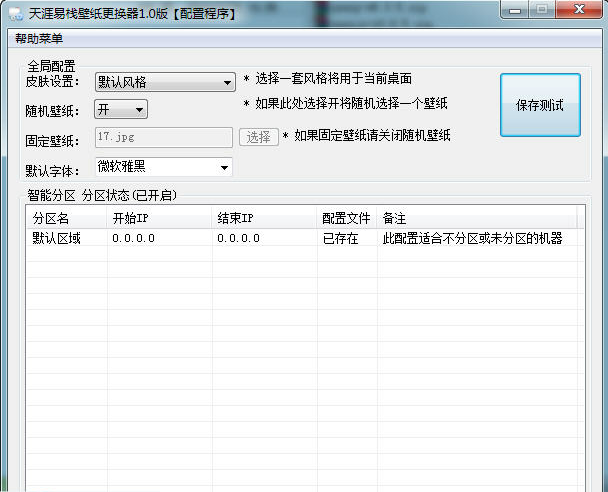Click the 开始IP column header
The image size is (608, 492).
coord(159,218)
